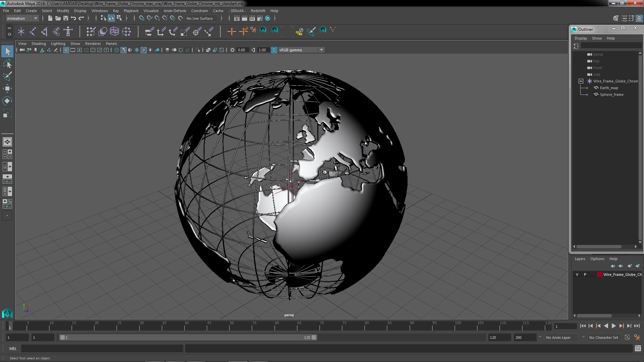Activate the Lasso select tool
The image size is (644, 362).
7,64
